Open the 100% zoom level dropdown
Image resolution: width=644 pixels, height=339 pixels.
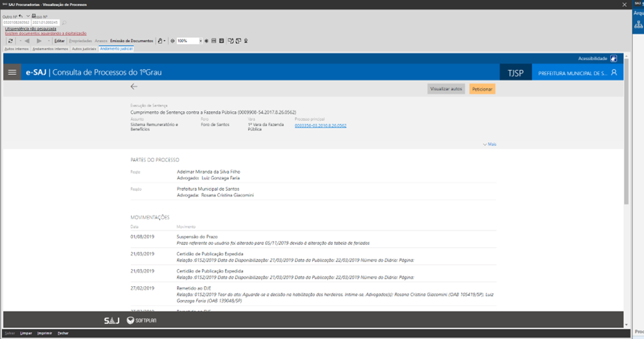(200, 41)
